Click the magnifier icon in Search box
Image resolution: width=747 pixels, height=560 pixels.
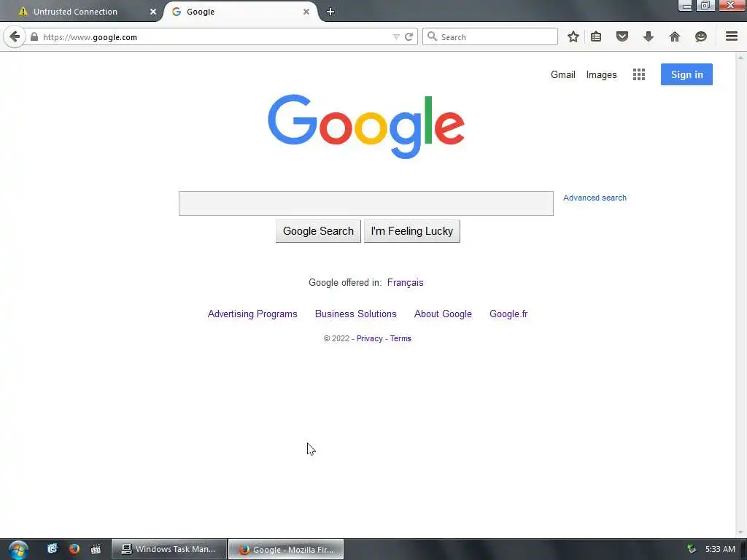[x=432, y=36]
